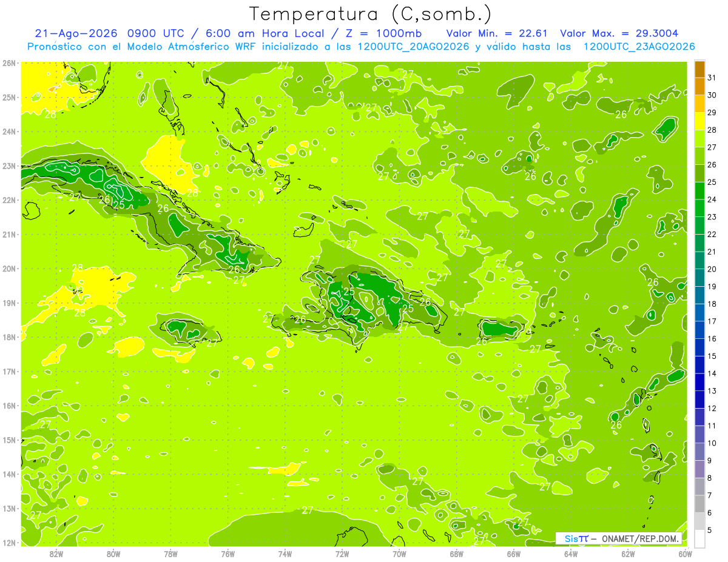Click the '20N' latitude axis label
Viewport: 728px width, 562px height.
tap(9, 269)
